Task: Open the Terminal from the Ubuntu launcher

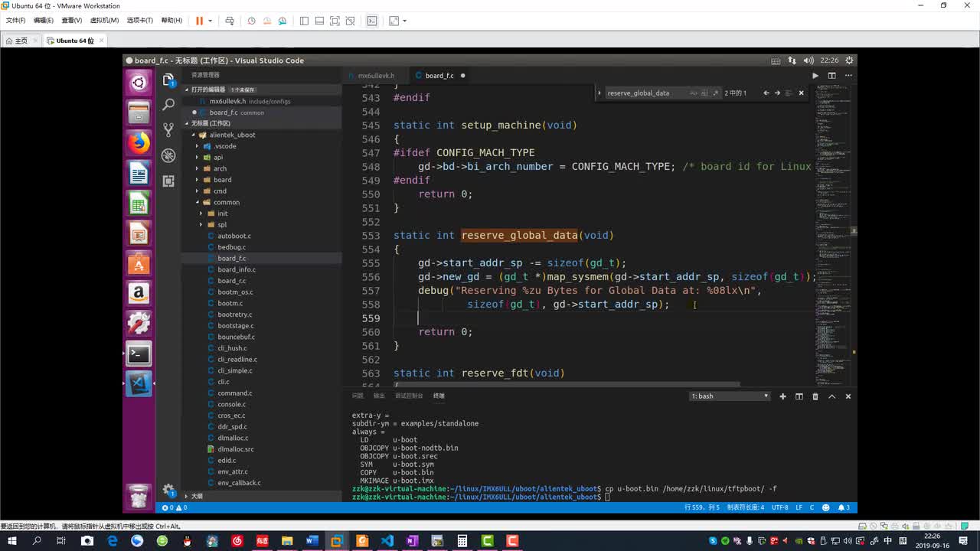Action: pyautogui.click(x=139, y=354)
